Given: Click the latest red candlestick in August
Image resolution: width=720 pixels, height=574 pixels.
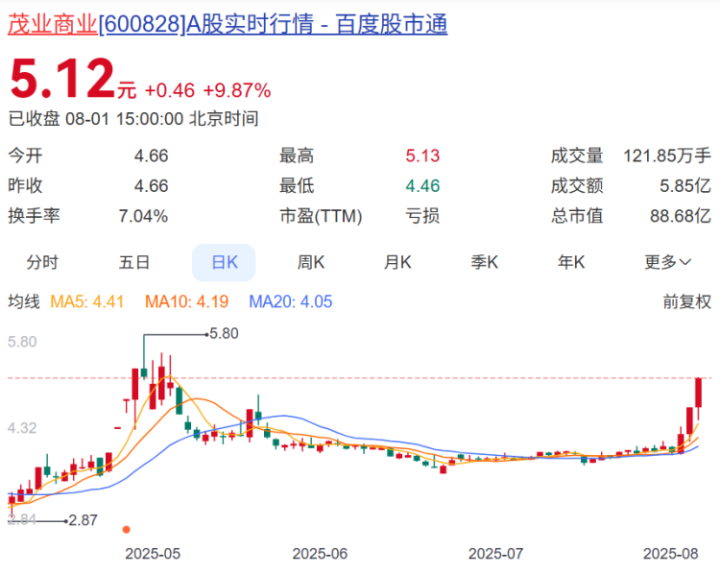Looking at the screenshot, I should (698, 393).
